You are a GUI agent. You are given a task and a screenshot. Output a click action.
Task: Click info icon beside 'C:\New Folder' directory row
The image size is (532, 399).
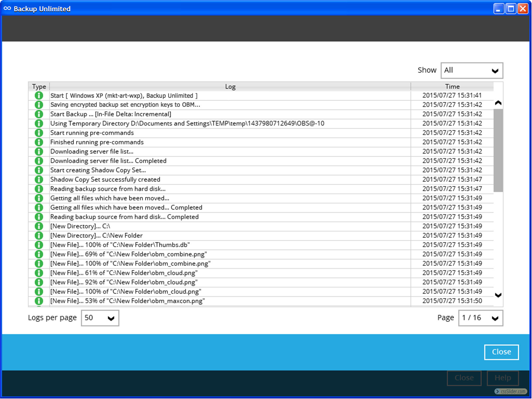coord(39,235)
